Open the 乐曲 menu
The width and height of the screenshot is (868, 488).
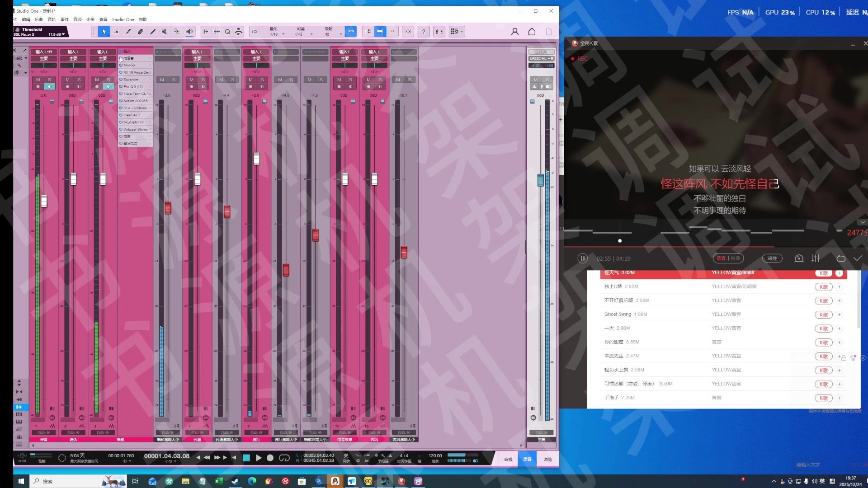(39, 19)
